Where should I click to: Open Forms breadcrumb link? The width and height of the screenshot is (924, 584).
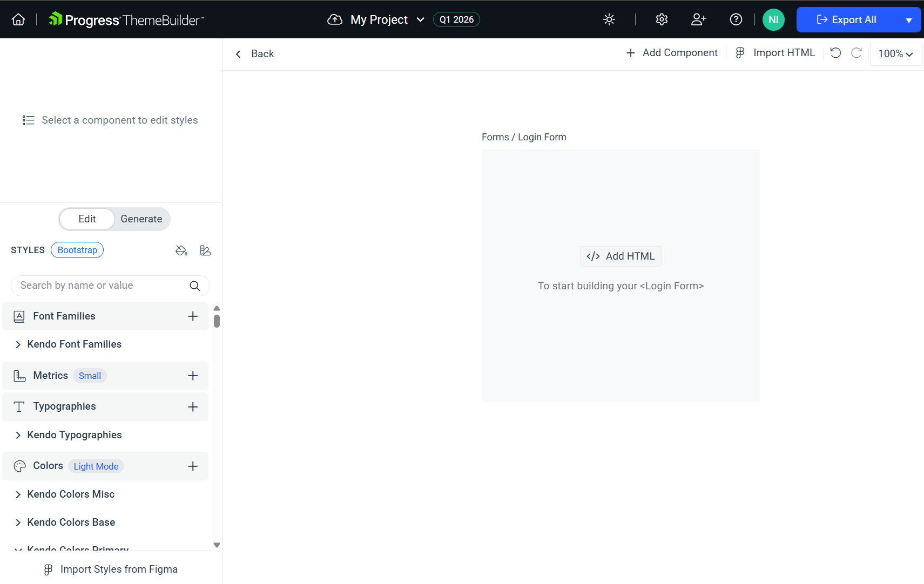(495, 137)
